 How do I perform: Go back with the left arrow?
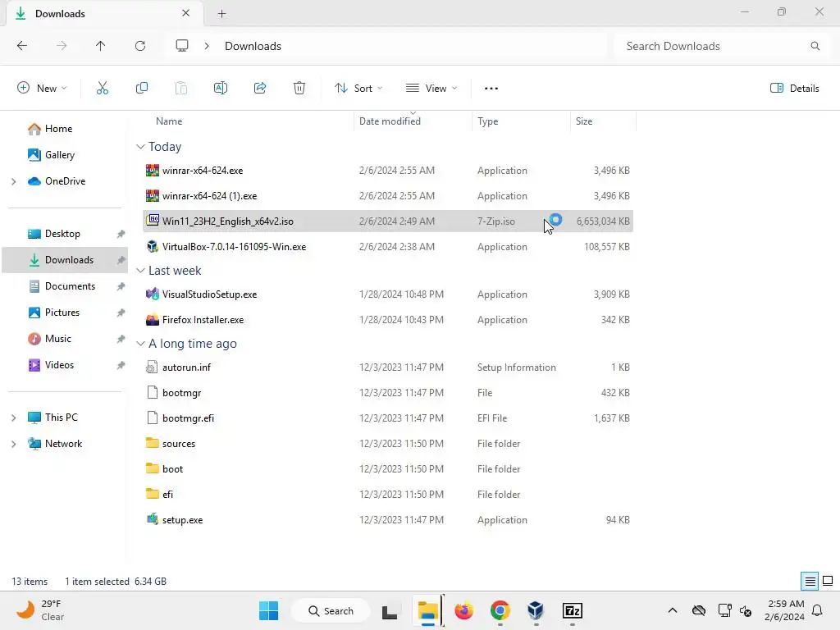coord(22,46)
